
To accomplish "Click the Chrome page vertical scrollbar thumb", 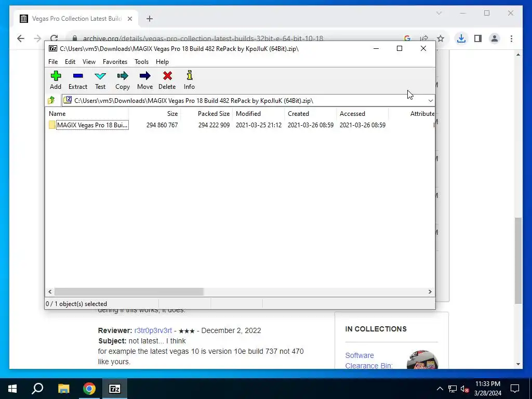I will click(x=518, y=261).
